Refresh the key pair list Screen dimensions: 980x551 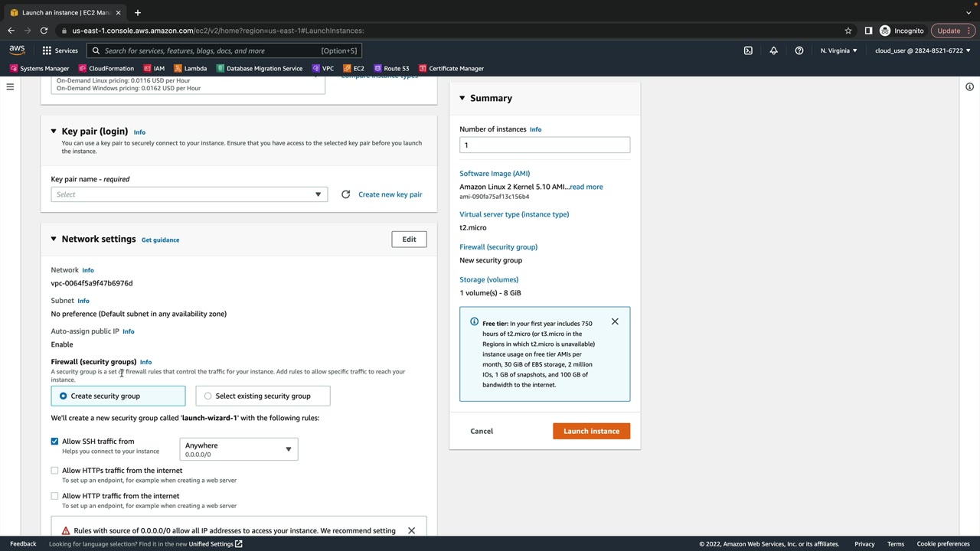click(x=345, y=194)
